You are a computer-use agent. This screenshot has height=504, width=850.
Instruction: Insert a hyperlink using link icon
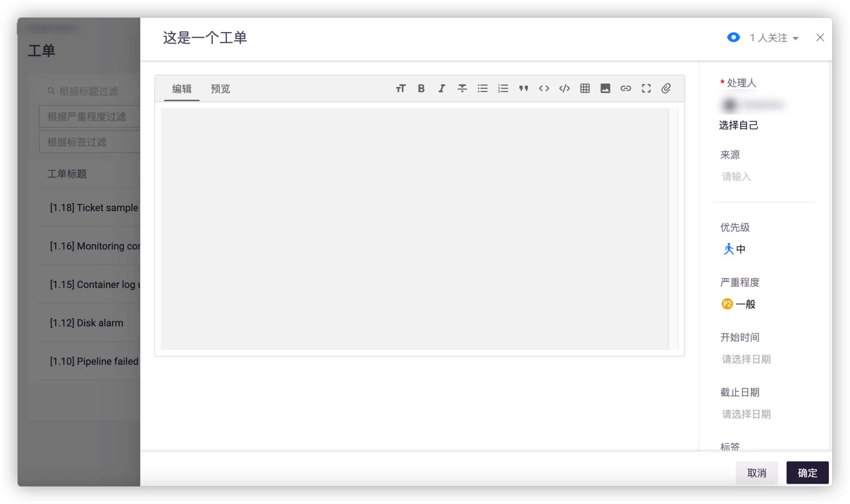tap(626, 89)
